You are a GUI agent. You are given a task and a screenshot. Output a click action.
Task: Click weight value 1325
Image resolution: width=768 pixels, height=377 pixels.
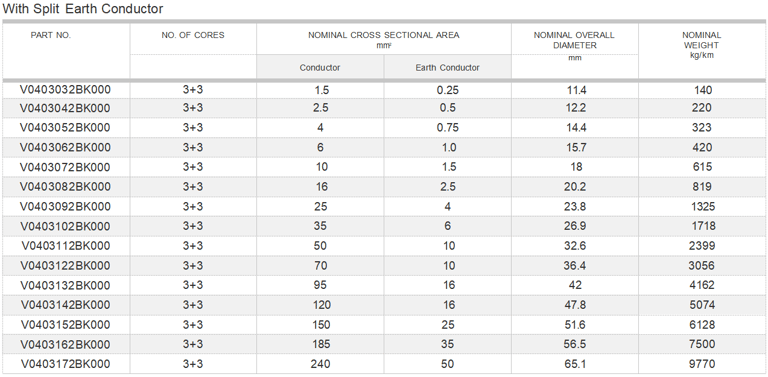pyautogui.click(x=702, y=207)
